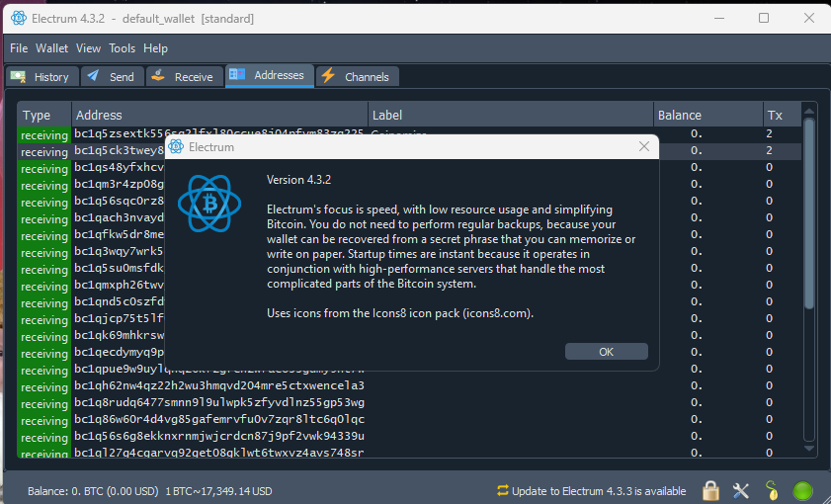831x504 pixels.
Task: Select address starting with bc1qs48yfxhcv
Action: [x=119, y=167]
